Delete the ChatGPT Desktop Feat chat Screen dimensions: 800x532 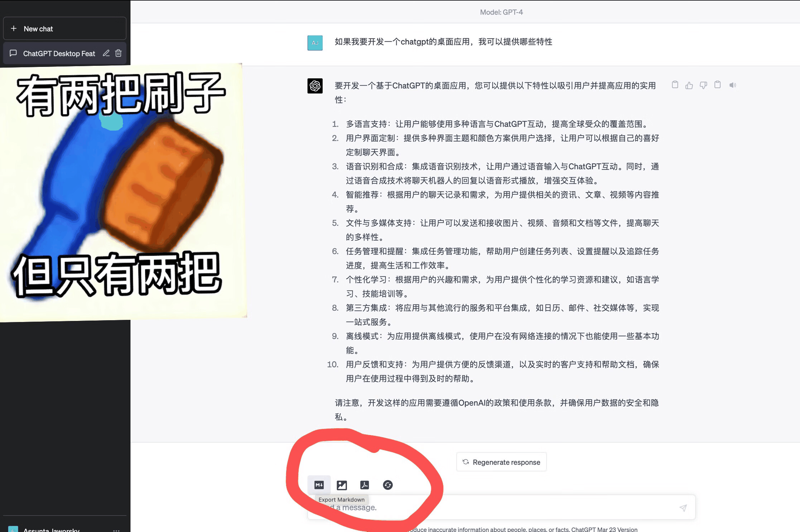point(118,53)
